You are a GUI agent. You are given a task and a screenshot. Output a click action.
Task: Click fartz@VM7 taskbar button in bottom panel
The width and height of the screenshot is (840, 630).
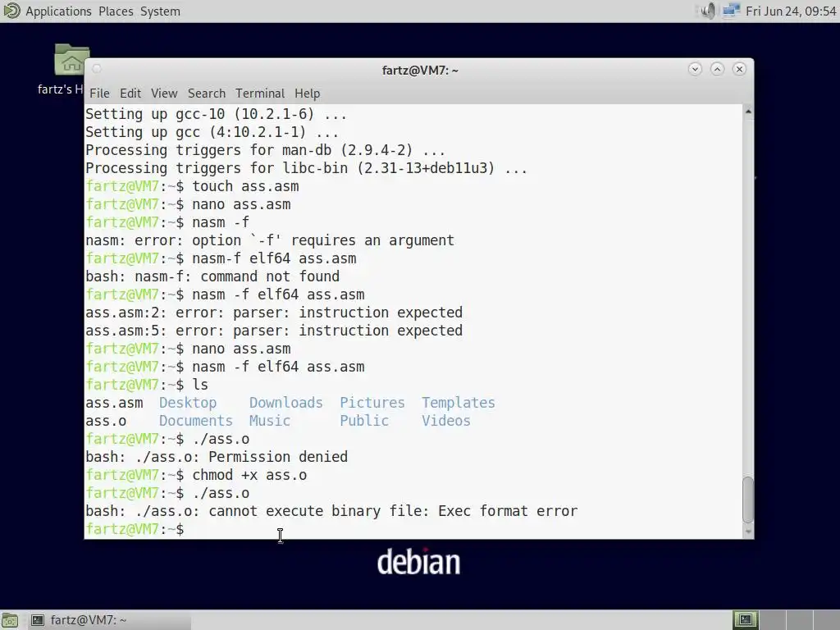[107, 620]
